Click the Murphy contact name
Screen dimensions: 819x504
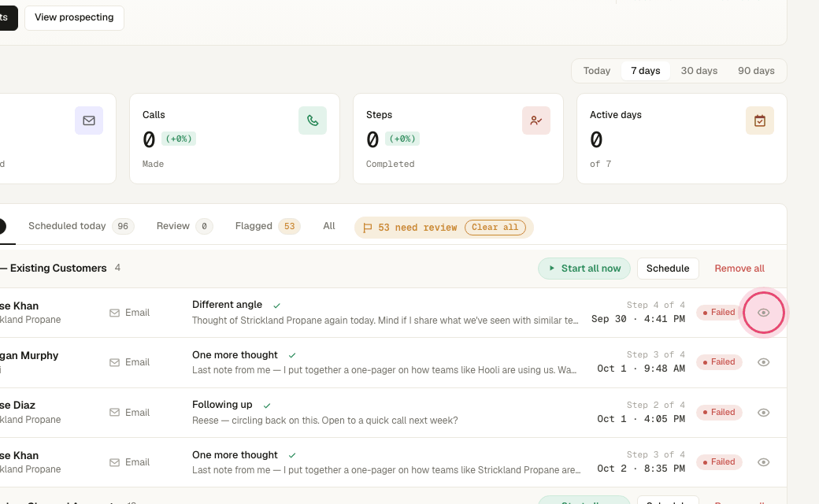(x=29, y=356)
